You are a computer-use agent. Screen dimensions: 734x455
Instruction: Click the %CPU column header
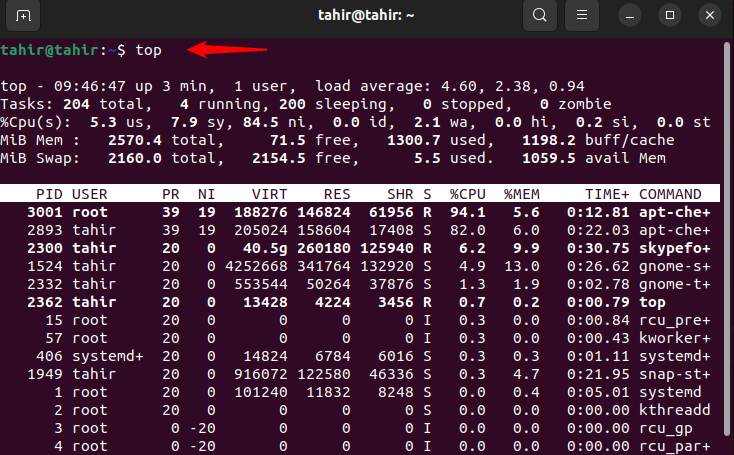click(x=468, y=194)
